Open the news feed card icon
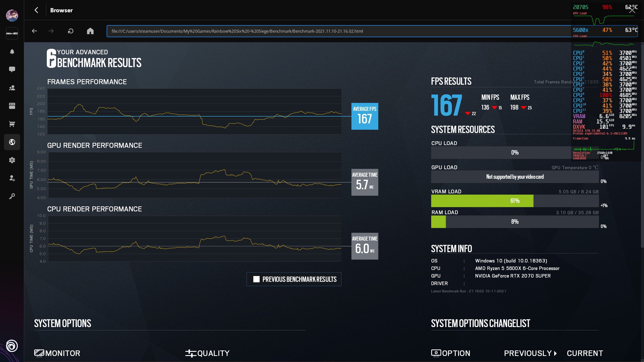 tap(12, 106)
